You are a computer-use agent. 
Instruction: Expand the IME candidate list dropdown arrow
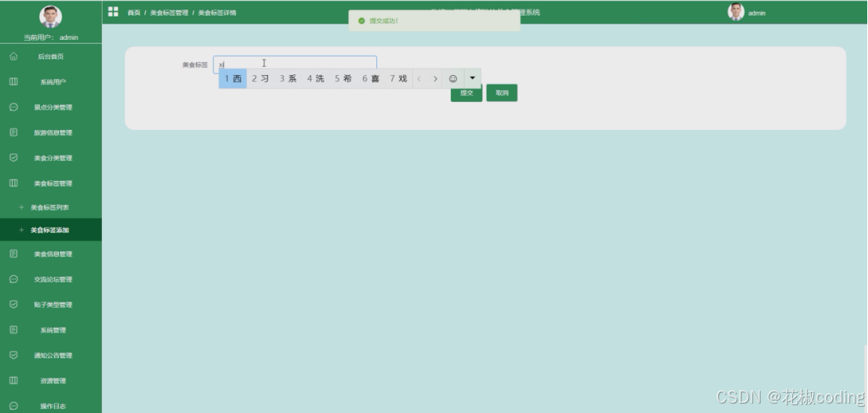[x=472, y=78]
